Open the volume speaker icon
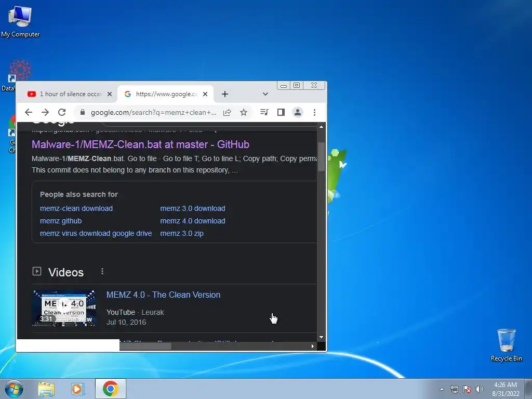 click(479, 389)
